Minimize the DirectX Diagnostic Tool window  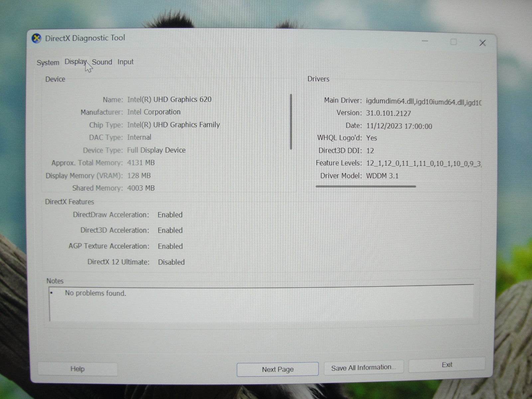[x=425, y=41]
